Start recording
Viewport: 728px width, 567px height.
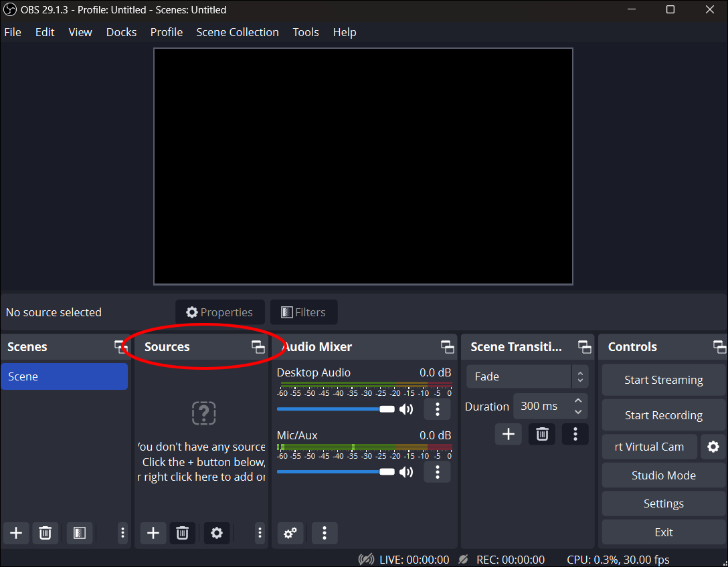click(663, 415)
